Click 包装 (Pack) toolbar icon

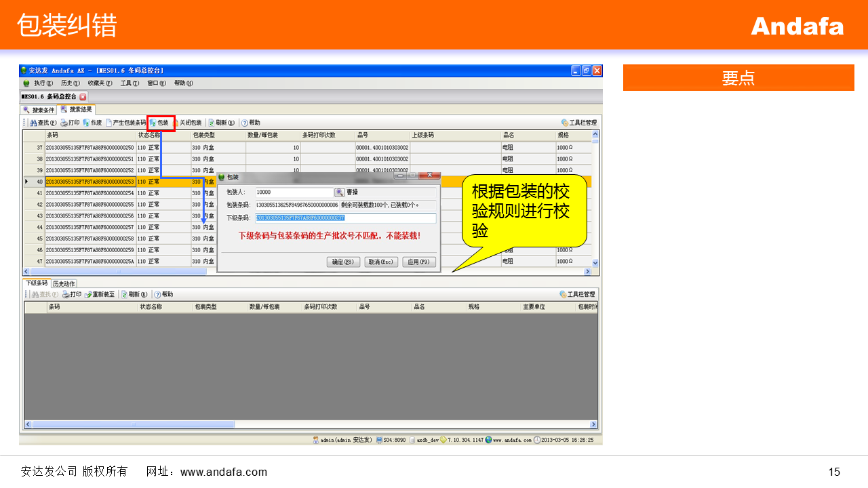159,123
